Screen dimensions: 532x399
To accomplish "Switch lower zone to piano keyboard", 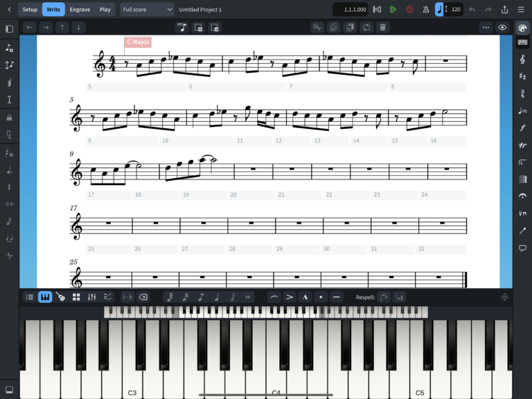I will point(45,297).
